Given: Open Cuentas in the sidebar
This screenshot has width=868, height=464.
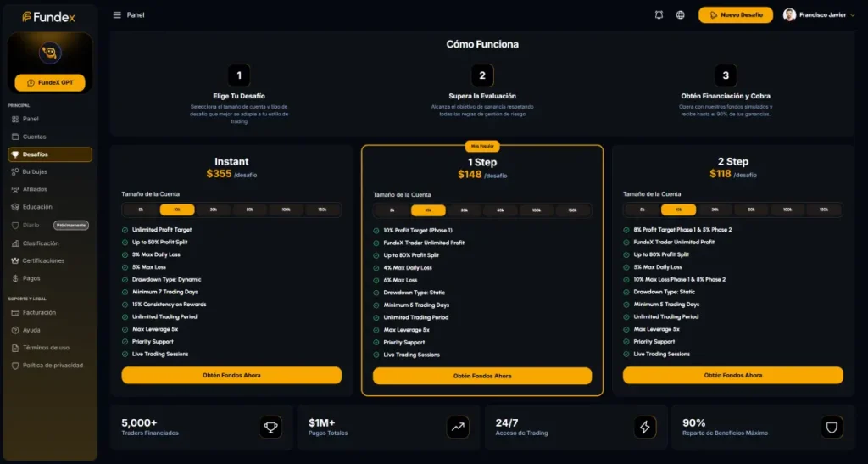Looking at the screenshot, I should tap(50, 137).
